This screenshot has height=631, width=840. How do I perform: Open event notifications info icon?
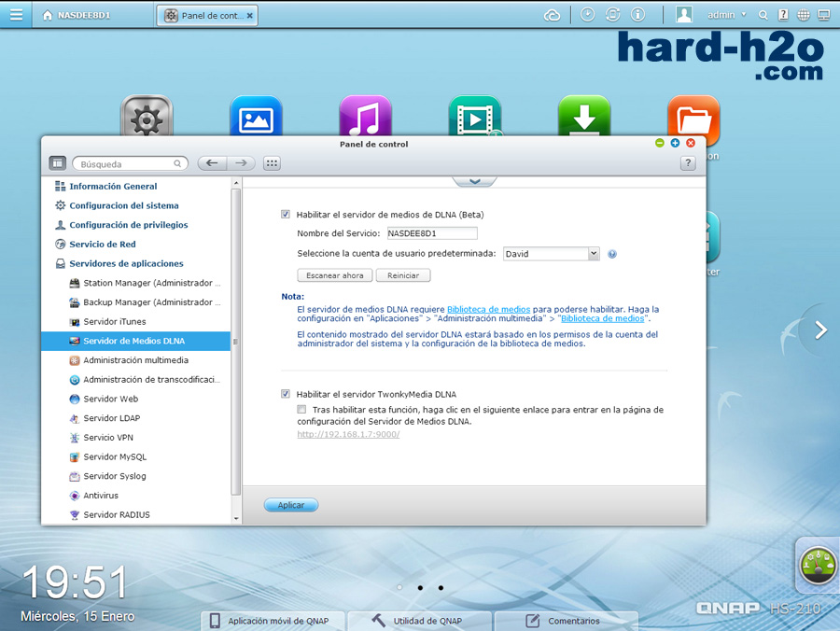point(637,15)
